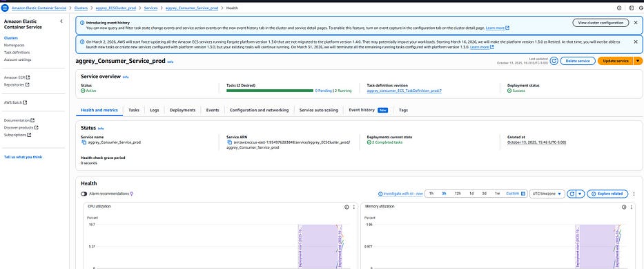Copy the Service ARN with the copy icon
This screenshot has height=269, width=644.
tap(230, 142)
